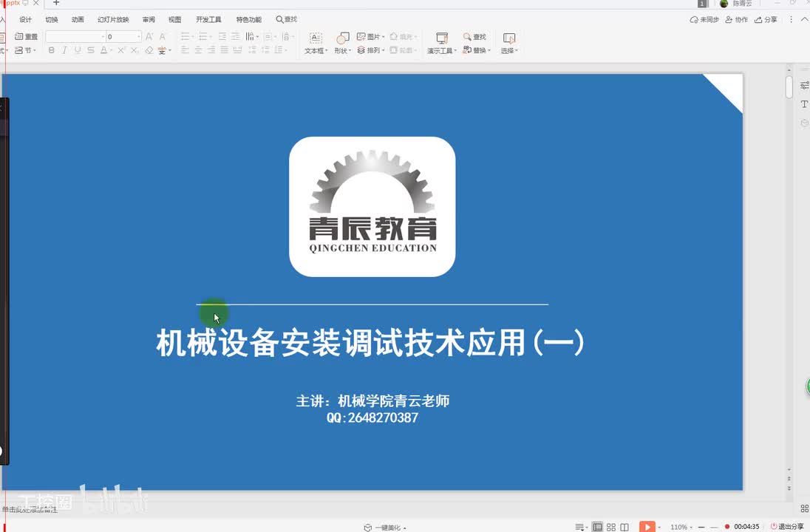This screenshot has height=532, width=810.
Task: Switch to reading view in status bar
Action: [624, 527]
